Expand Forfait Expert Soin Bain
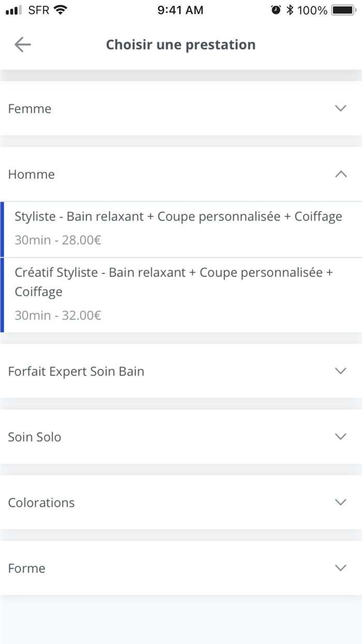 tap(181, 371)
